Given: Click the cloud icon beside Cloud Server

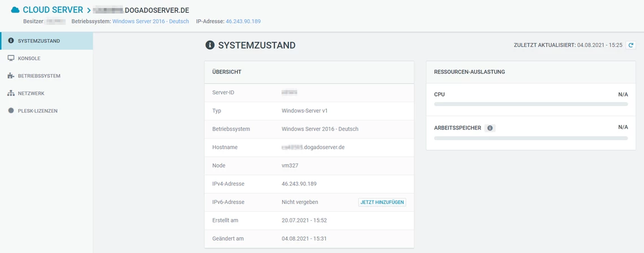Looking at the screenshot, I should coord(15,10).
